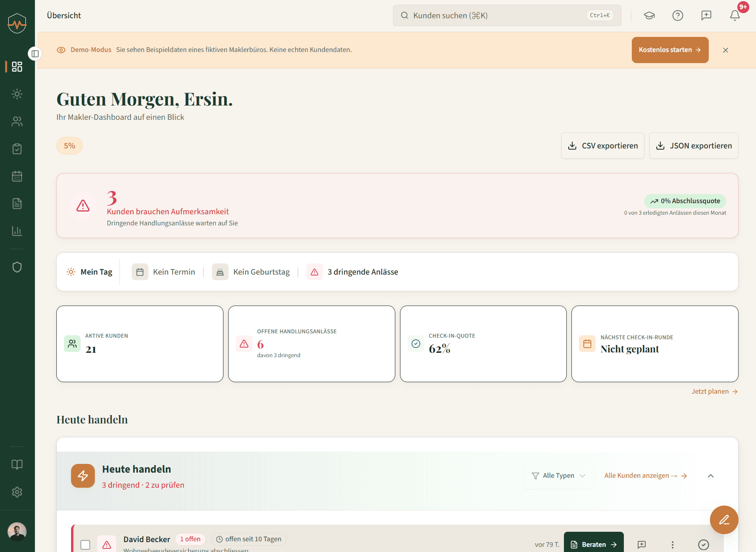Click 'Beraten' button for David Becker
756x552 pixels.
pyautogui.click(x=594, y=544)
